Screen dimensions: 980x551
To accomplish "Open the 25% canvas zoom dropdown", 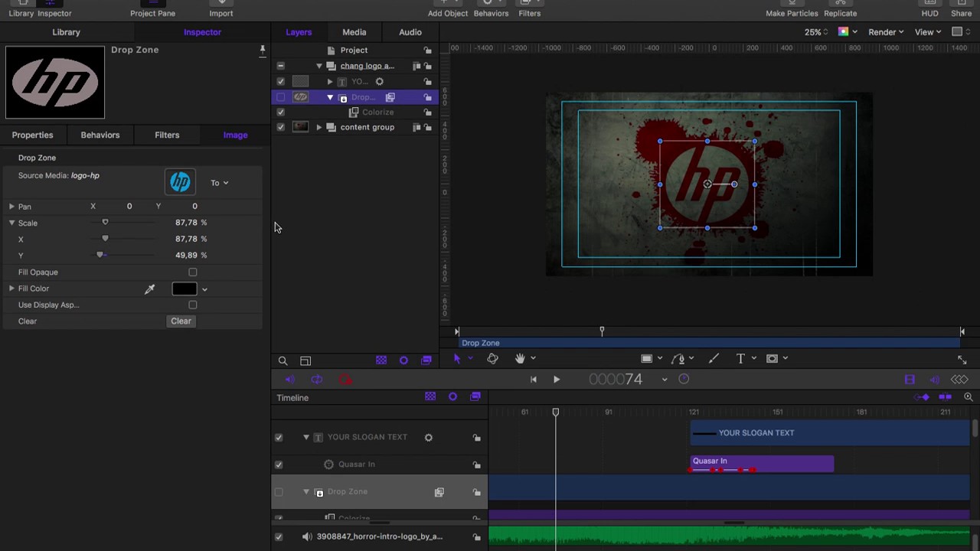I will pyautogui.click(x=817, y=32).
